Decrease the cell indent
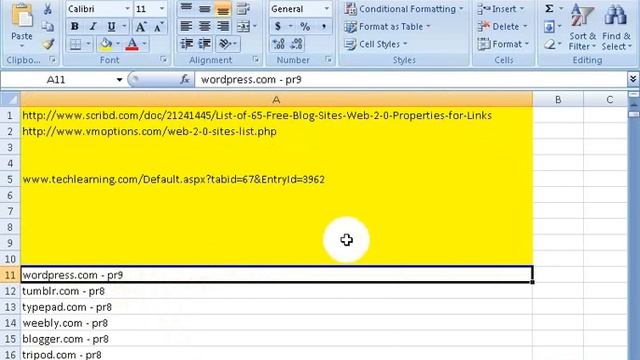This screenshot has height=360, width=640. (x=187, y=44)
